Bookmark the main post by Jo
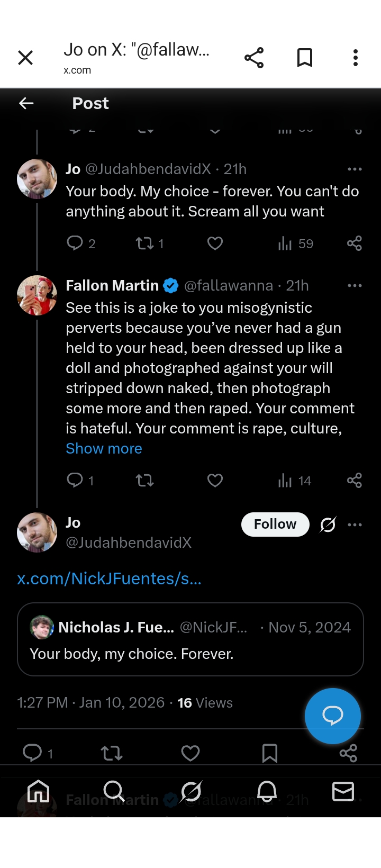Viewport: 381px width, 868px height. click(270, 753)
